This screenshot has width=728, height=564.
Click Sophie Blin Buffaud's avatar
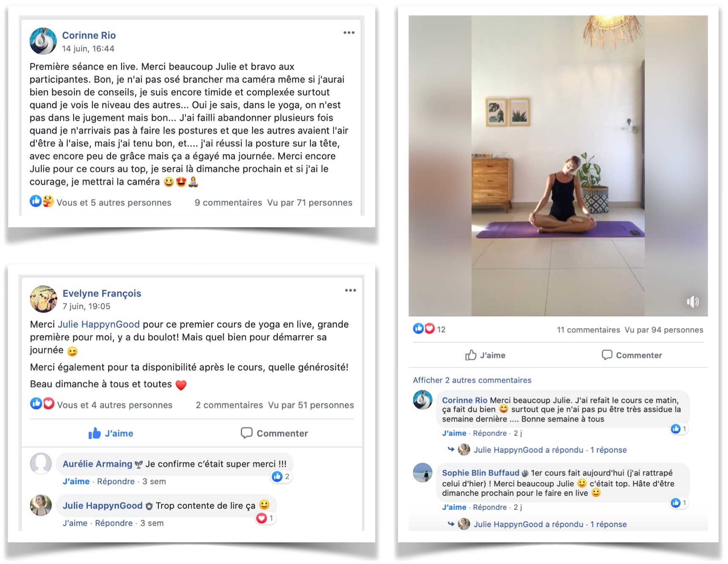click(423, 473)
